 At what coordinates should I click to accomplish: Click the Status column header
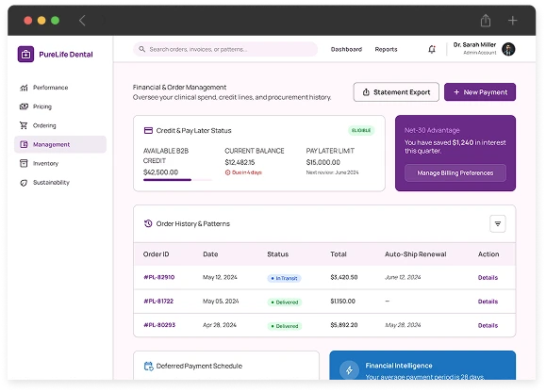[x=278, y=254]
